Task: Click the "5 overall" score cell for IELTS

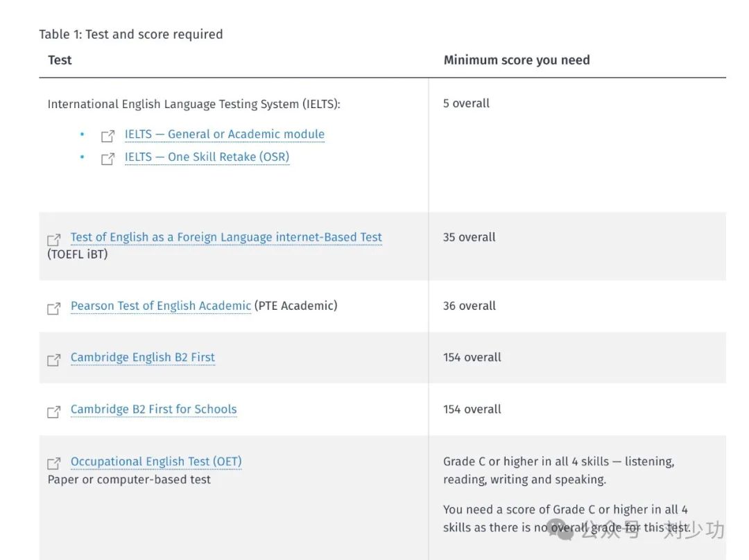Action: (x=466, y=103)
